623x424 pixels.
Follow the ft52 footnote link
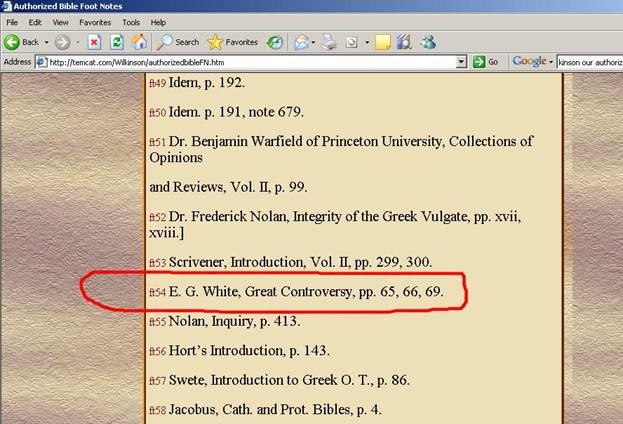[158, 217]
